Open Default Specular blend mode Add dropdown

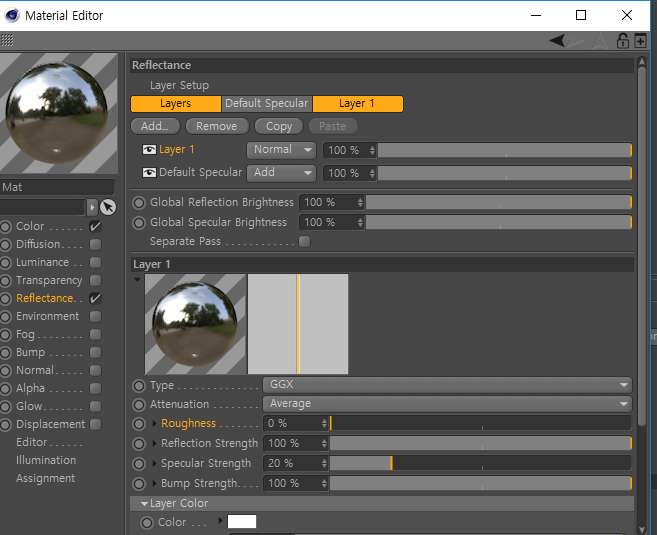281,173
